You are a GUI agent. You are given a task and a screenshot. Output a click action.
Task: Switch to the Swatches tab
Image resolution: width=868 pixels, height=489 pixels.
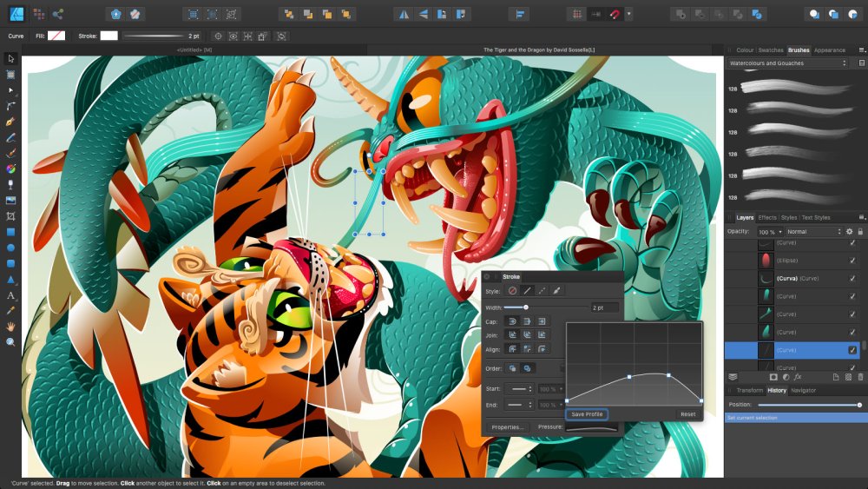tap(771, 50)
